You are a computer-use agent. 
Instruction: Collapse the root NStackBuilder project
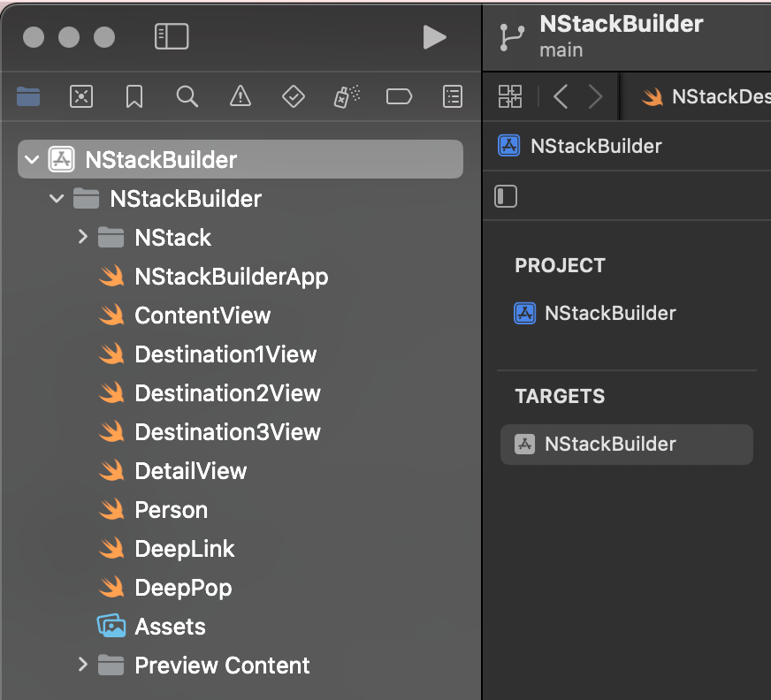click(33, 160)
